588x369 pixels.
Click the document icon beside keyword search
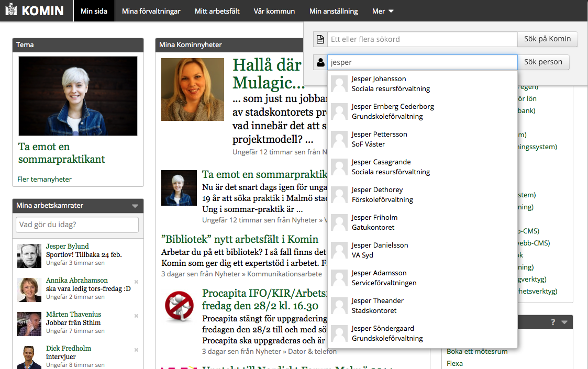click(320, 39)
